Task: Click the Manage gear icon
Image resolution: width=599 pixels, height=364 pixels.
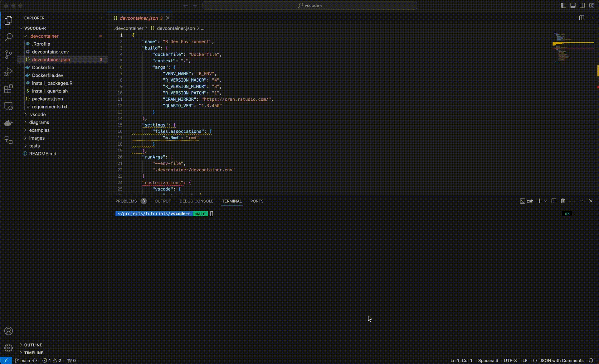Action: click(x=9, y=348)
